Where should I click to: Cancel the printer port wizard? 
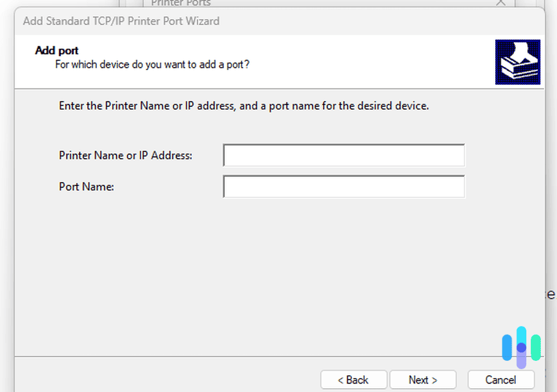pyautogui.click(x=500, y=379)
